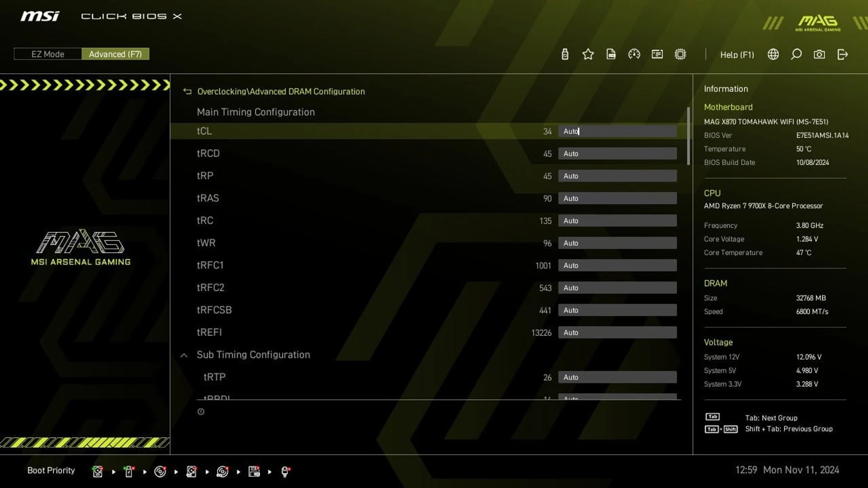The width and height of the screenshot is (868, 488).
Task: Focus the tREFI Auto input field
Action: pos(617,333)
